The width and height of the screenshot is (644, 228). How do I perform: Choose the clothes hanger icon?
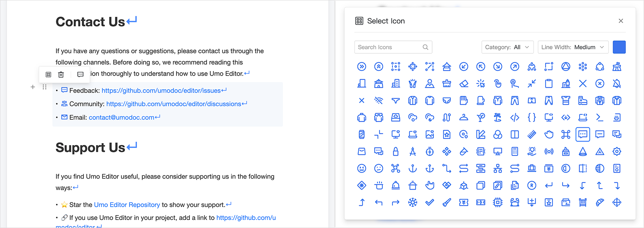pos(464,118)
